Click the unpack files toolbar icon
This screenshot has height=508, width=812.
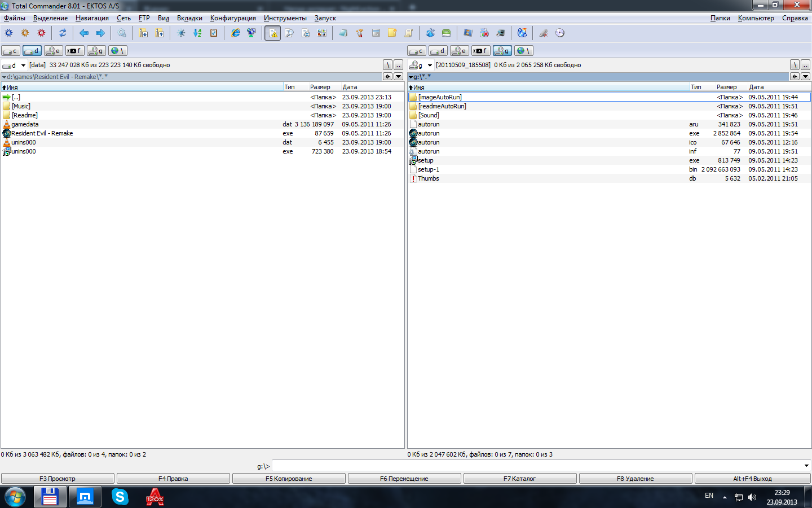(160, 33)
